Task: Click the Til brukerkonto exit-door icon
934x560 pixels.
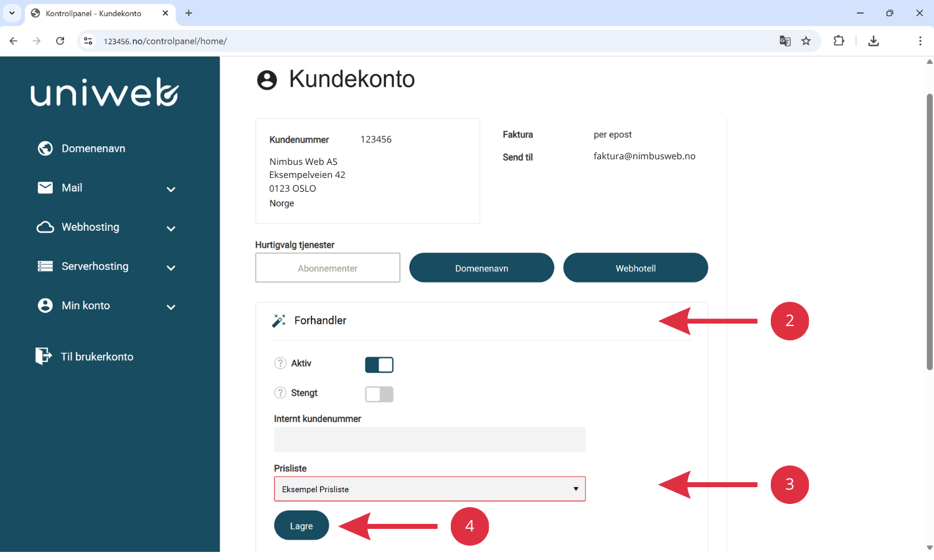Action: [44, 356]
